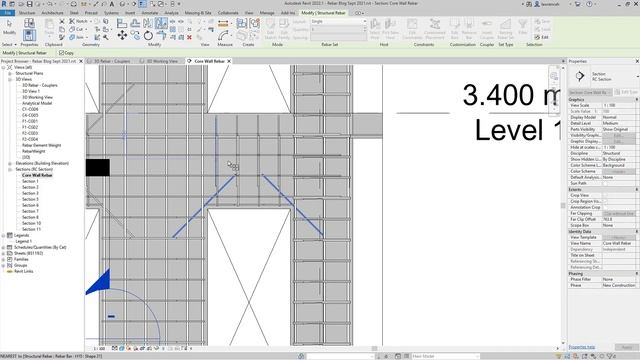Expand the Legends node
Image resolution: width=640 pixels, height=360 pixels.
tap(3, 236)
